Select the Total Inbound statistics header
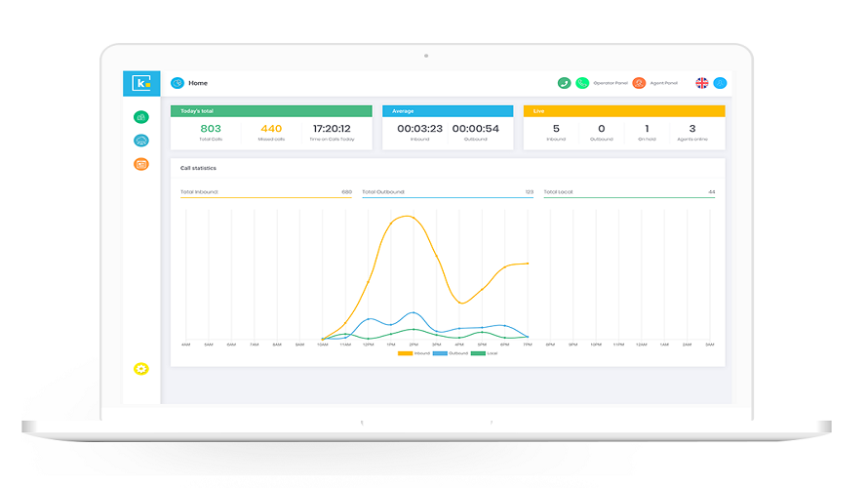This screenshot has height=488, width=868. coord(265,192)
